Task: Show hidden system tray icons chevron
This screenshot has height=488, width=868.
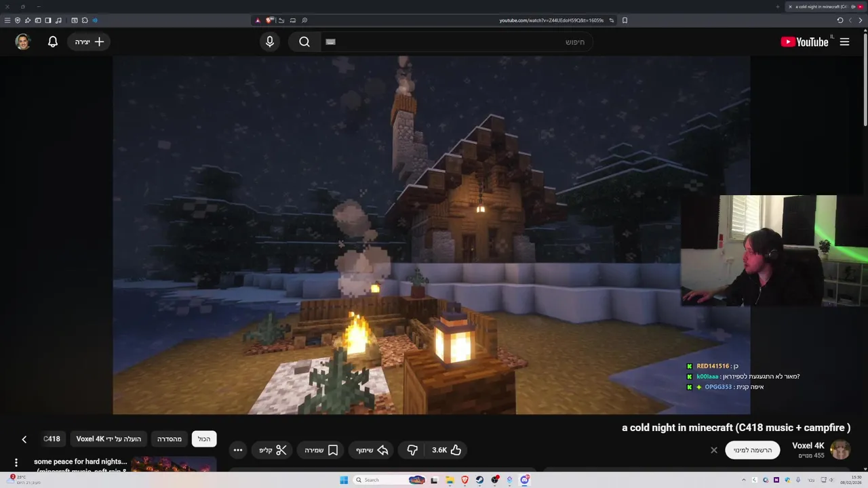Action: click(x=744, y=480)
